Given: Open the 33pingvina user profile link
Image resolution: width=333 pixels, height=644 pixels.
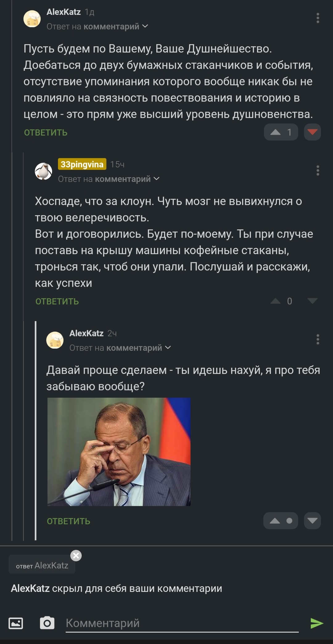Looking at the screenshot, I should pyautogui.click(x=82, y=164).
